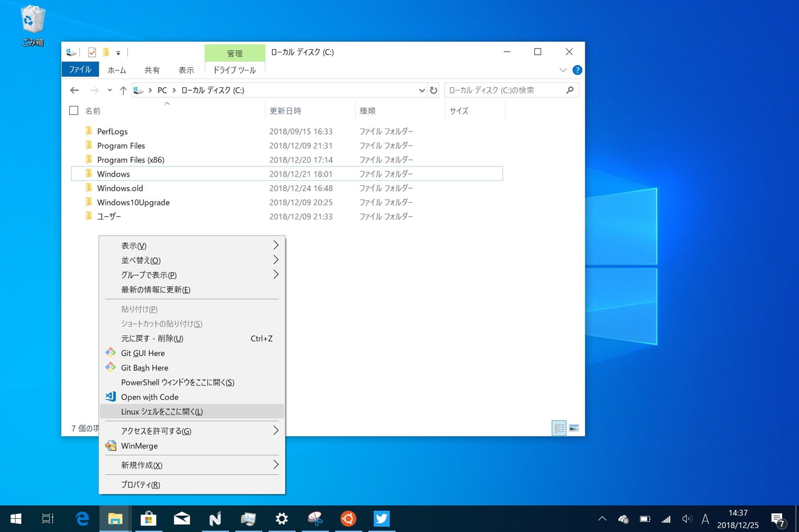Open Twitter from the taskbar
This screenshot has width=799, height=532.
pos(381,518)
